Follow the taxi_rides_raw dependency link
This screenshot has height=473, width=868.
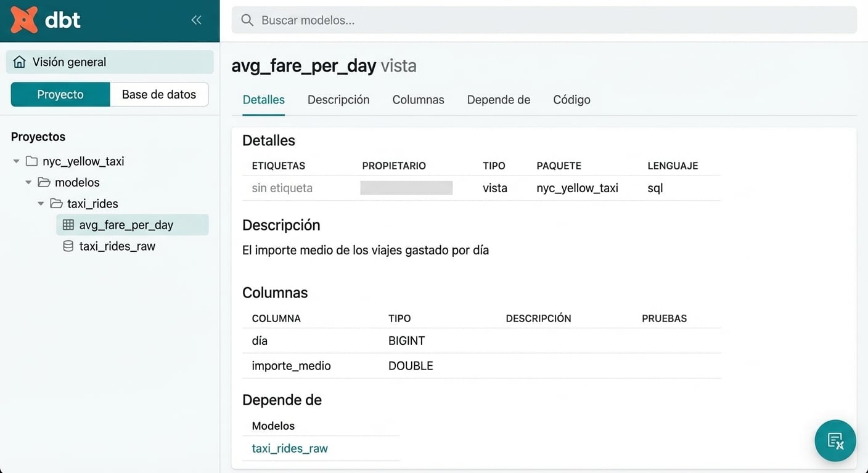pos(290,448)
